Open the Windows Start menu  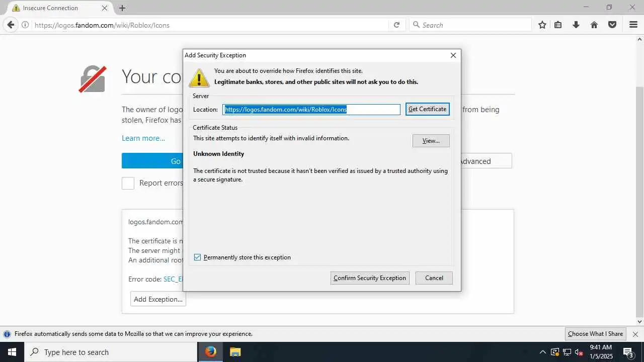pos(12,352)
